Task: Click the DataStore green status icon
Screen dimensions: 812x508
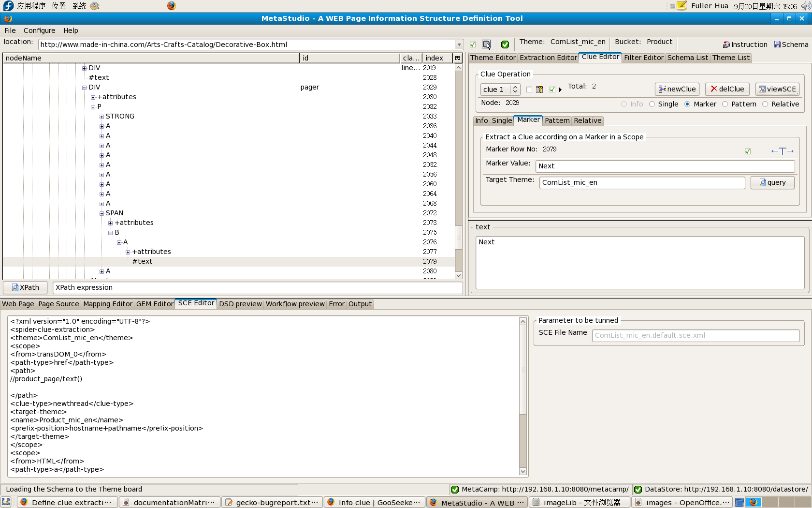Action: (x=638, y=490)
